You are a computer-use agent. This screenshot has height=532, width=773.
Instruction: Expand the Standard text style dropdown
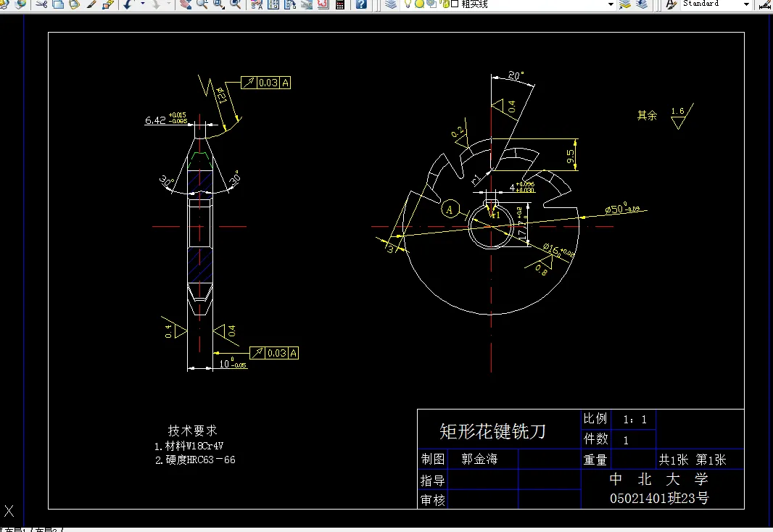click(x=746, y=4)
